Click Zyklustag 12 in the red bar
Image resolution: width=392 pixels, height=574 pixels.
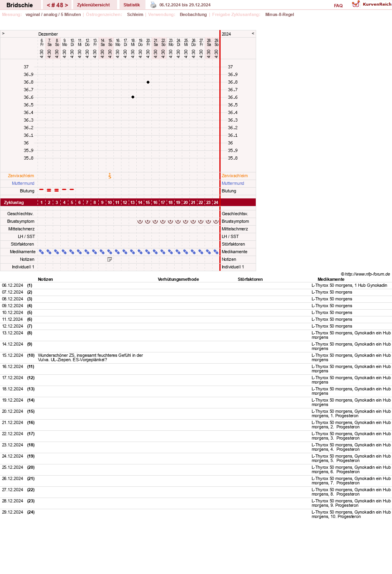(125, 202)
